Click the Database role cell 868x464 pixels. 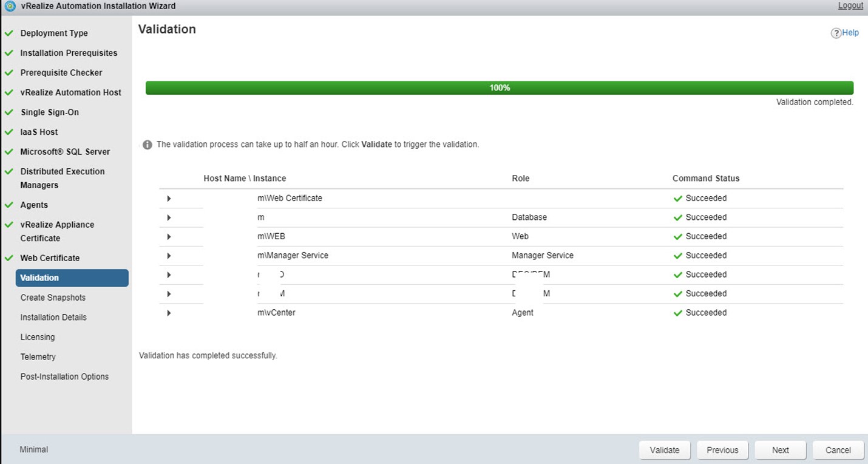point(529,217)
